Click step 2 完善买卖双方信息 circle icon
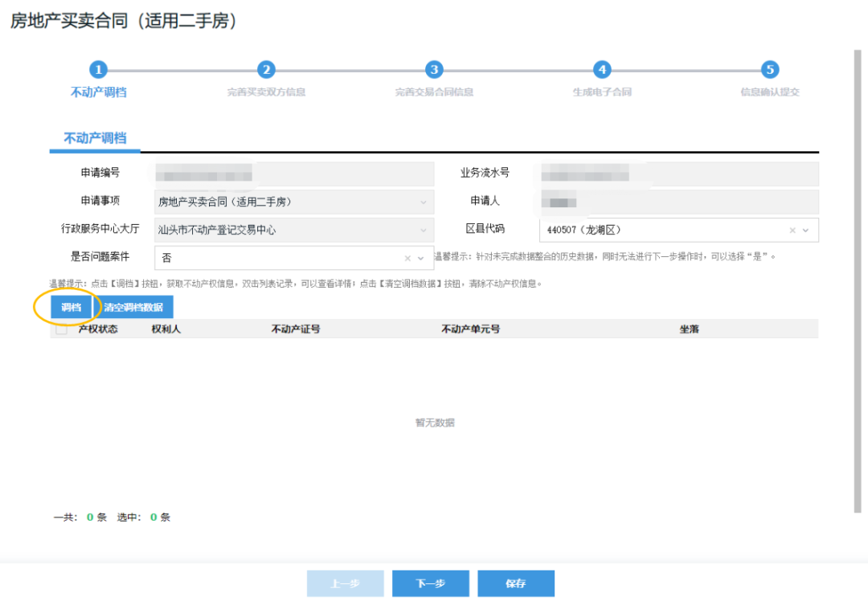Image resolution: width=868 pixels, height=609 pixels. [265, 70]
